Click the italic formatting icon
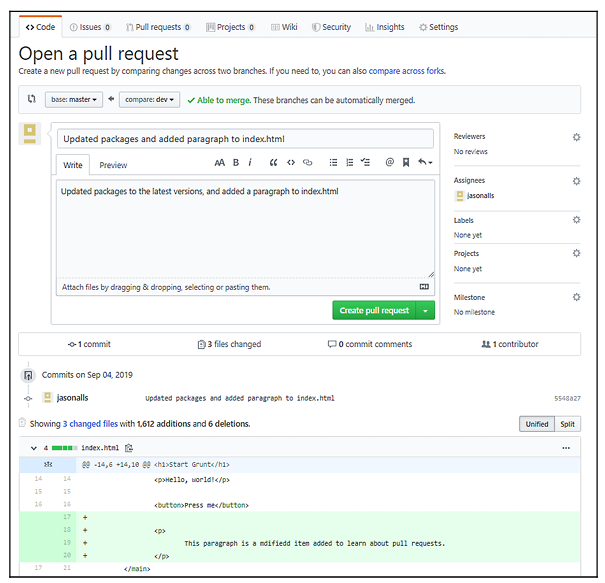 [249, 162]
